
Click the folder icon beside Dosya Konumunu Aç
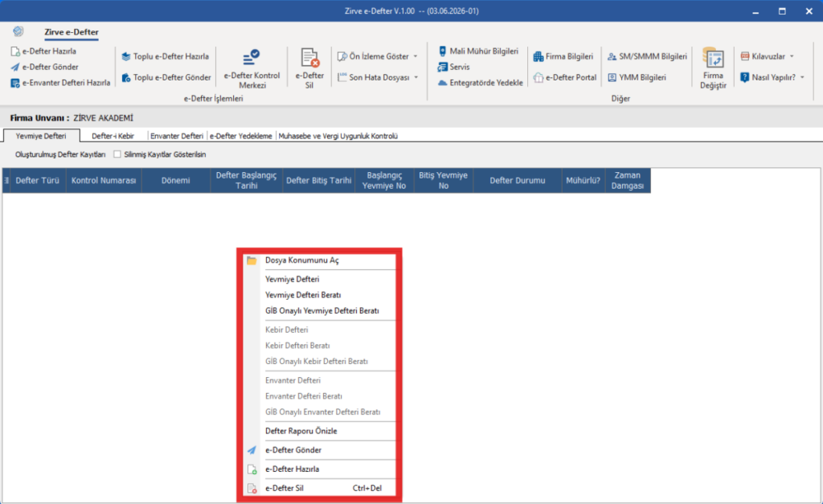(x=252, y=260)
